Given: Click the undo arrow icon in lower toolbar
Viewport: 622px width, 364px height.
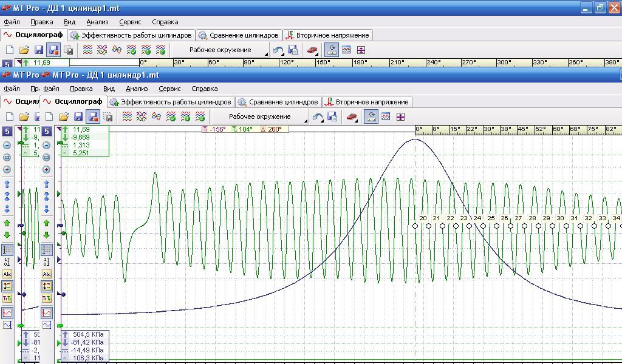Looking at the screenshot, I should 317,117.
